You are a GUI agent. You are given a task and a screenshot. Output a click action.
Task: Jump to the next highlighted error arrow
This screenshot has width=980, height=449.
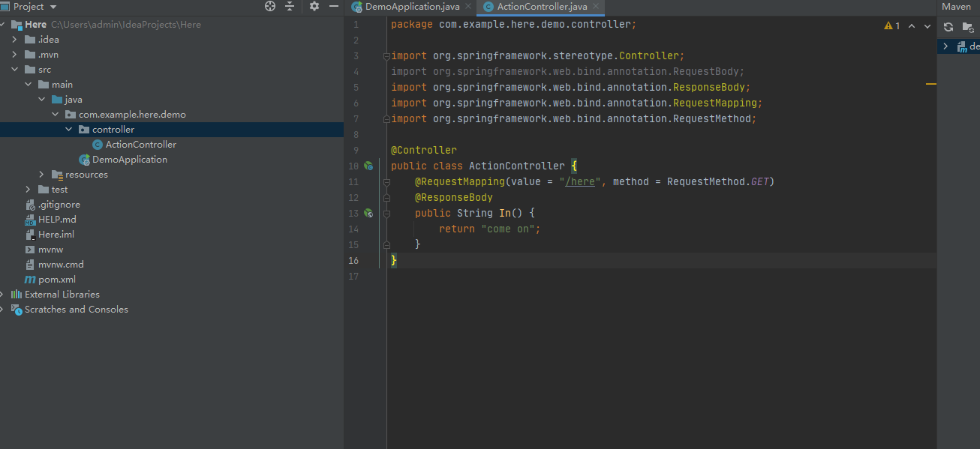click(x=927, y=25)
